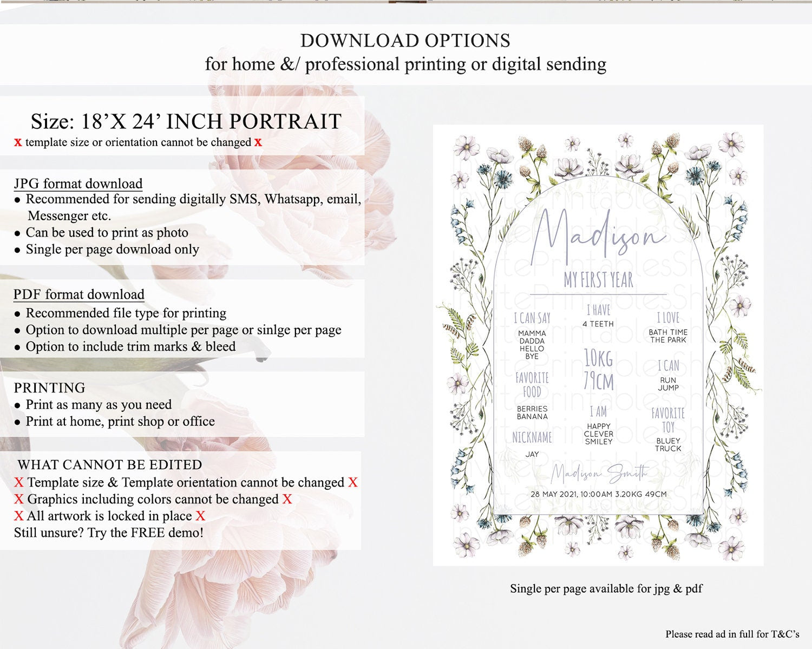Select the 'MY FIRST YEAR' poster subtitle
Screen dimensions: 812x649
[598, 280]
